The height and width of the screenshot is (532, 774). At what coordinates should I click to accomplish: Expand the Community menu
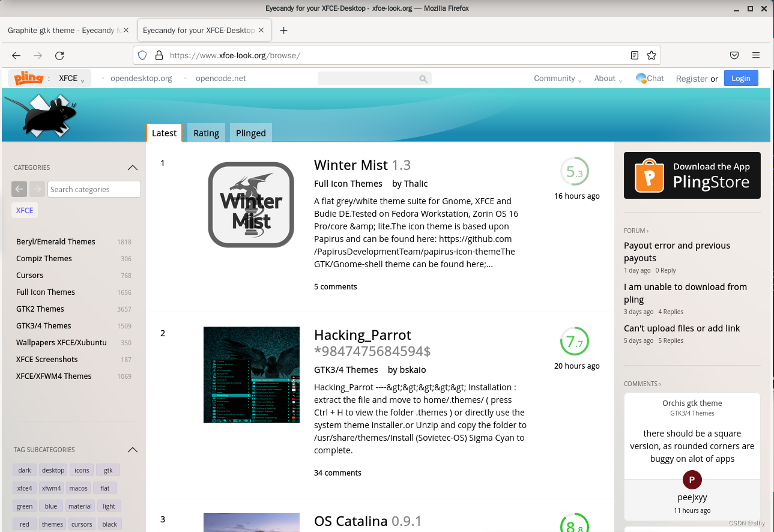click(558, 78)
